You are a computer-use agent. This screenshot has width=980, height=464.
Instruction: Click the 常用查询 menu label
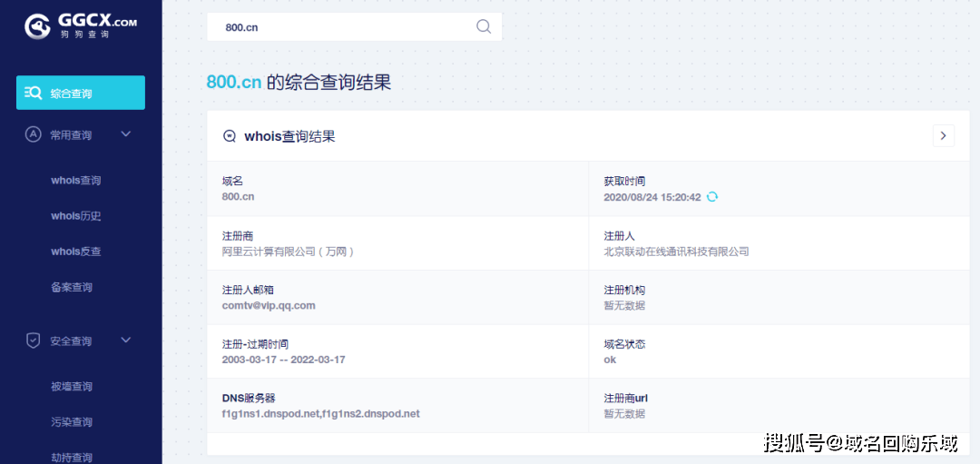point(72,135)
